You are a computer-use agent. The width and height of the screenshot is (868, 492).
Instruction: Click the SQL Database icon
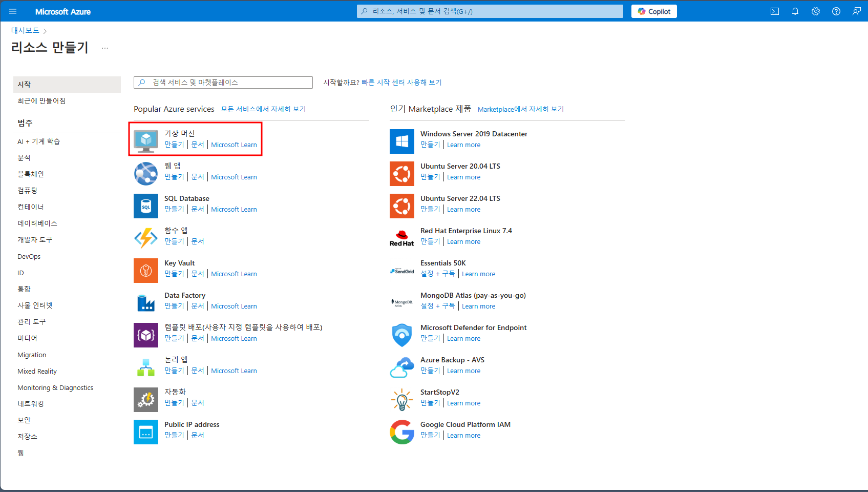146,206
